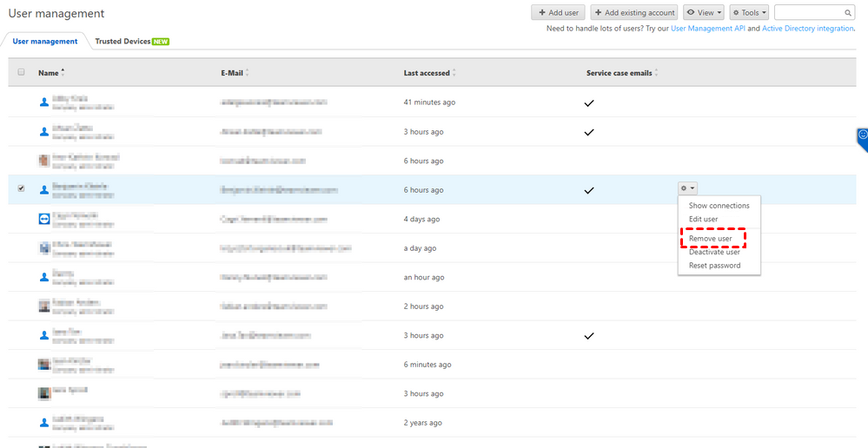Click the blue user icon of the first row

tap(44, 102)
